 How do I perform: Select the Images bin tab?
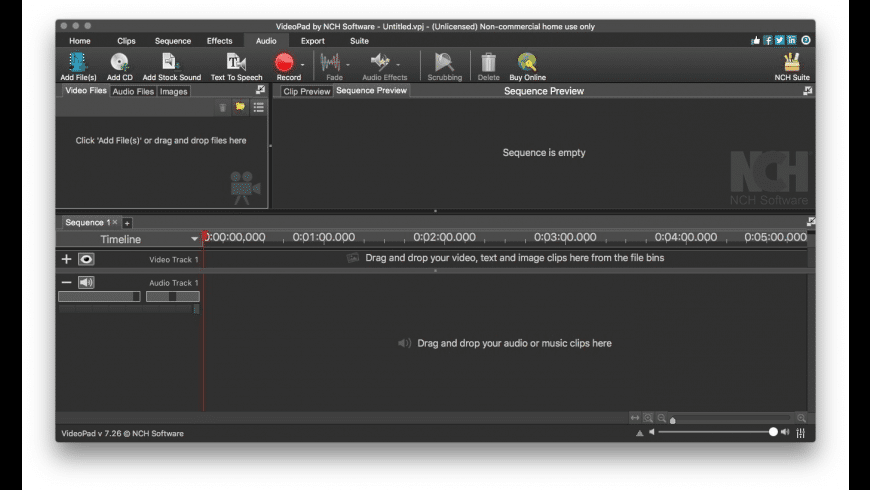(x=174, y=92)
